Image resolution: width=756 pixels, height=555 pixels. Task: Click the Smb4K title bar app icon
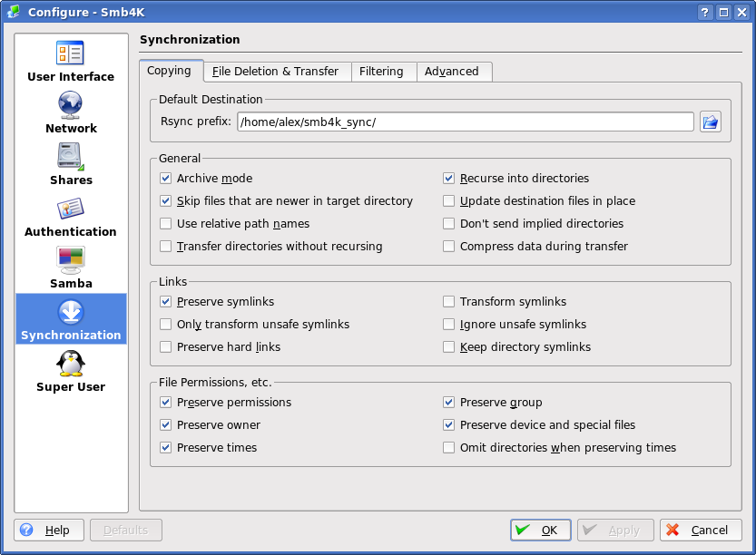pos(14,12)
